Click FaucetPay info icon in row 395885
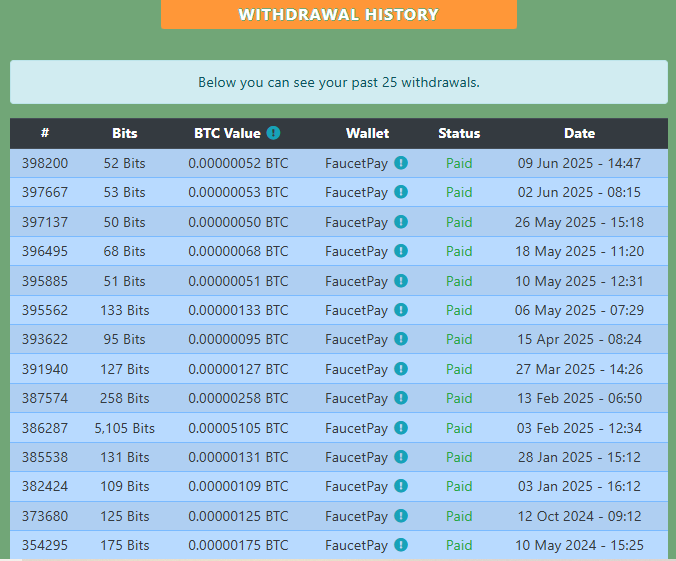 tap(401, 281)
